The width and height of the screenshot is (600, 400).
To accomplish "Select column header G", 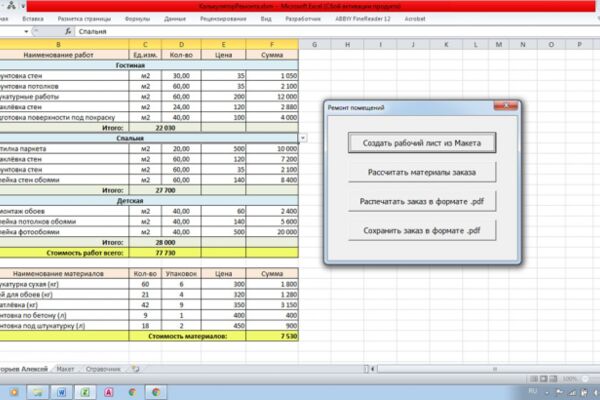I will coord(314,44).
